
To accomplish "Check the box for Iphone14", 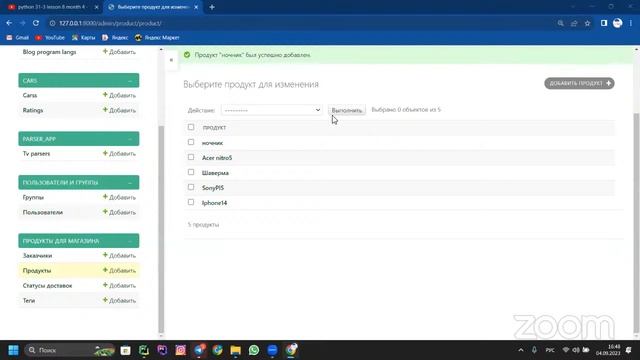I will [191, 202].
